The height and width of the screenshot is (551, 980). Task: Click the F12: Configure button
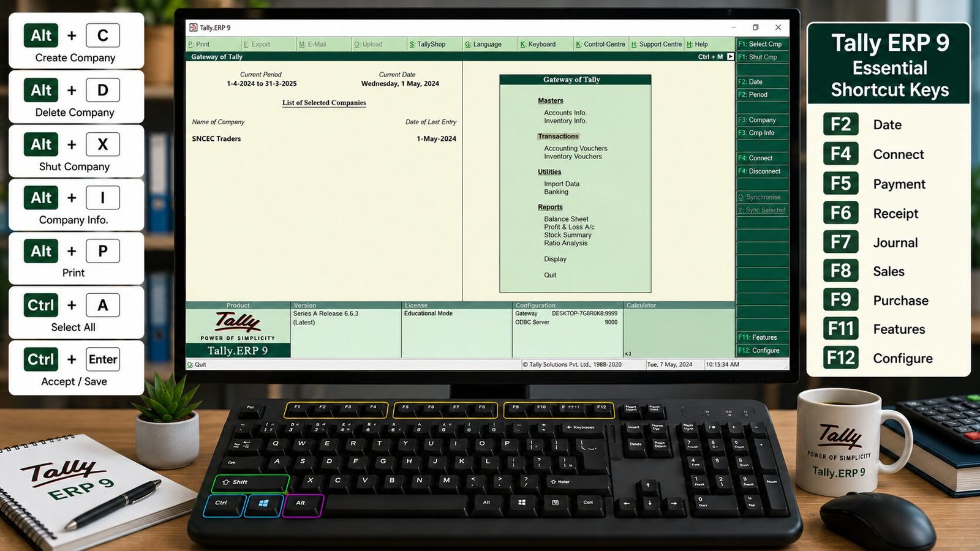[x=762, y=350]
